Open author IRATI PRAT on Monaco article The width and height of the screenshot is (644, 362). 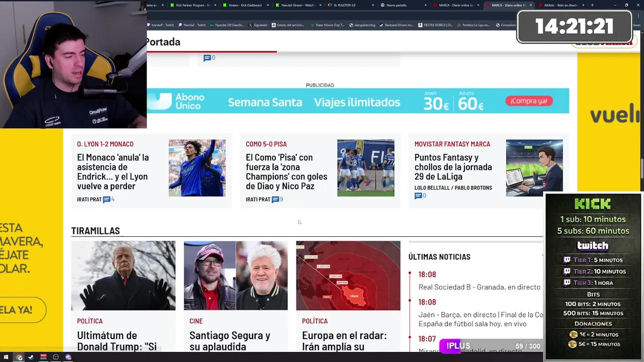(89, 200)
